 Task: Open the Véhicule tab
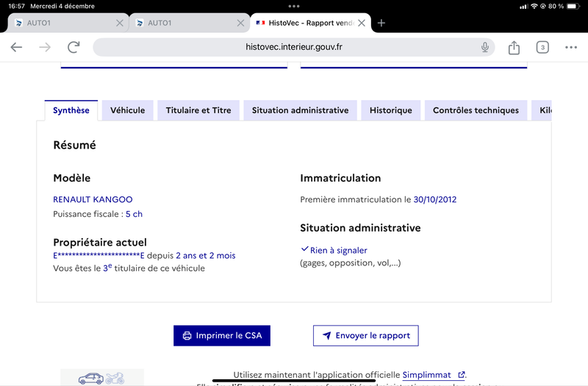(x=127, y=110)
